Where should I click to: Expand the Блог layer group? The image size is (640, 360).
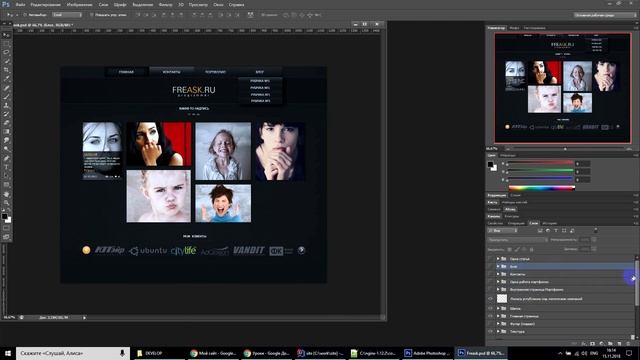coord(498,266)
